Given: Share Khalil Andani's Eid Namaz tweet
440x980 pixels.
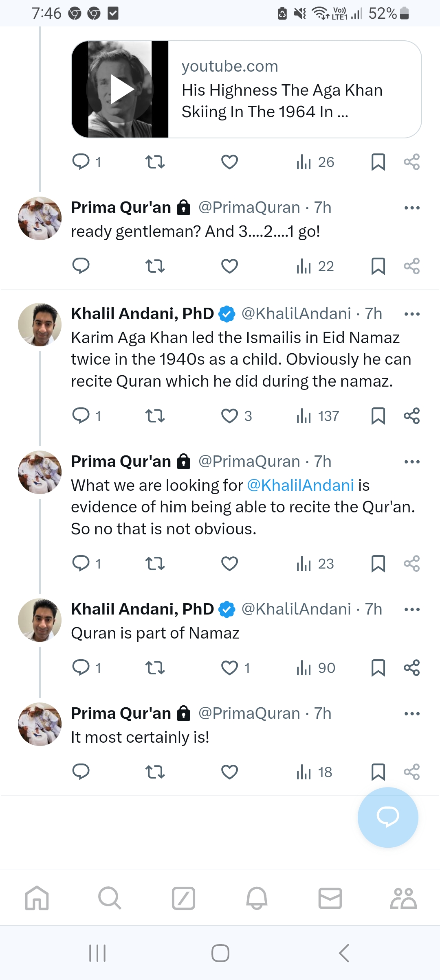Looking at the screenshot, I should point(411,416).
